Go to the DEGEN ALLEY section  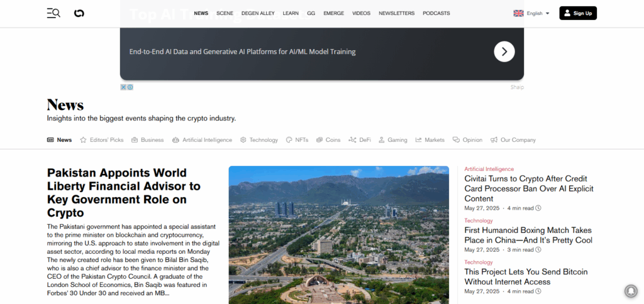[258, 13]
